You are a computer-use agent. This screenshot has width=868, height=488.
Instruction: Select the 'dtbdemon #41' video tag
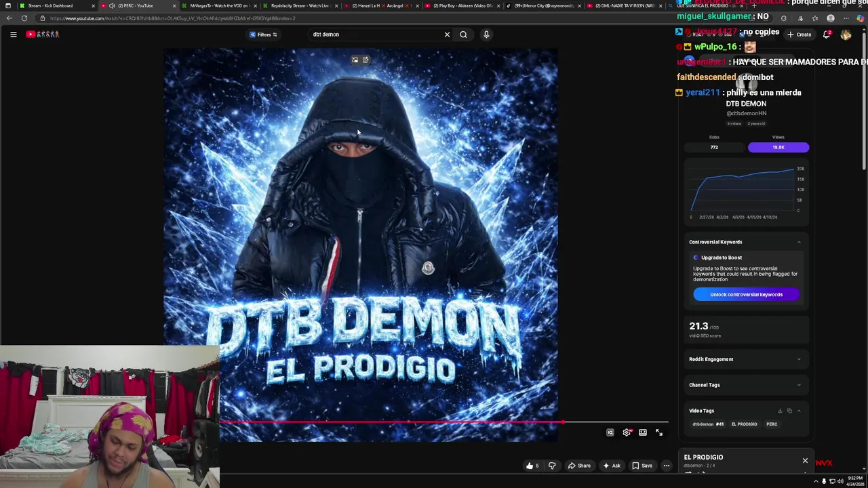tap(708, 424)
